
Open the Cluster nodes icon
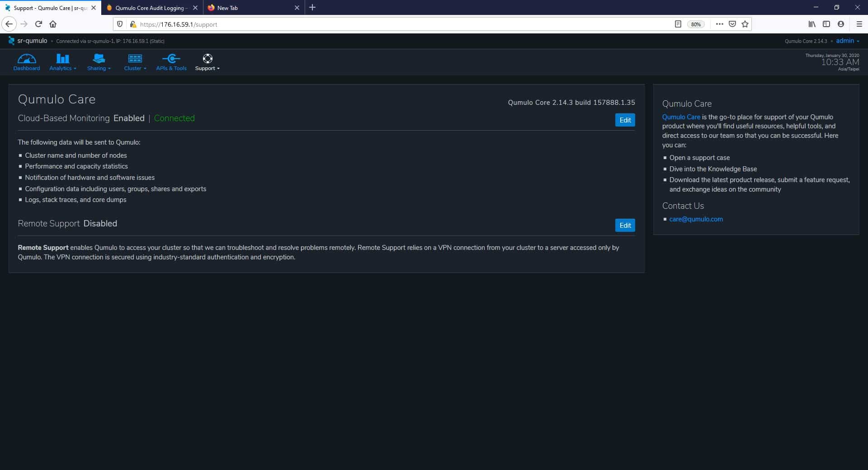point(135,59)
